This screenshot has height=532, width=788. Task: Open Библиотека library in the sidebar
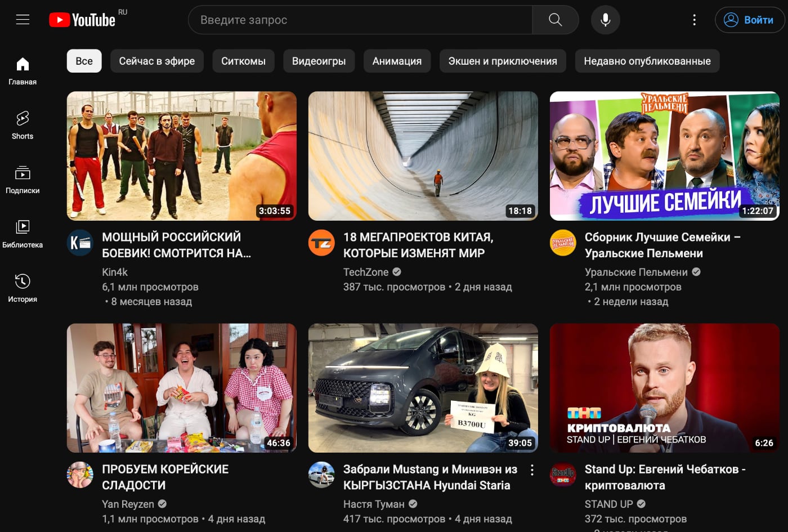23,234
